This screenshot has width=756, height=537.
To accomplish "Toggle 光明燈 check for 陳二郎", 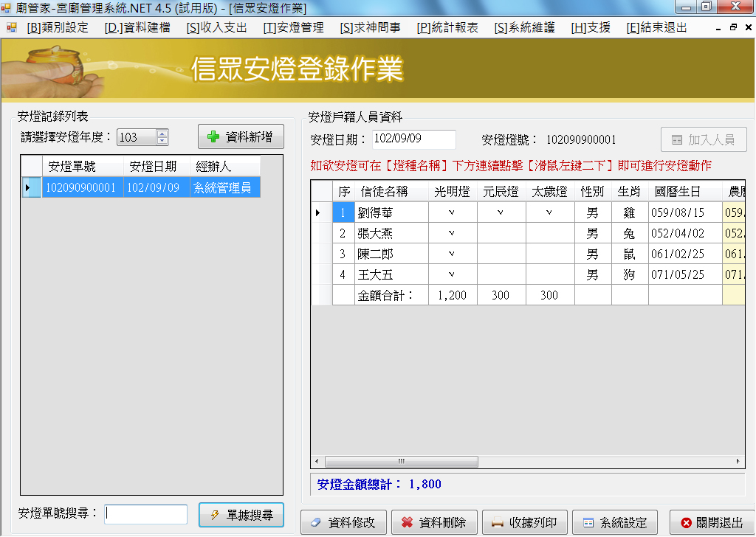I will (452, 254).
